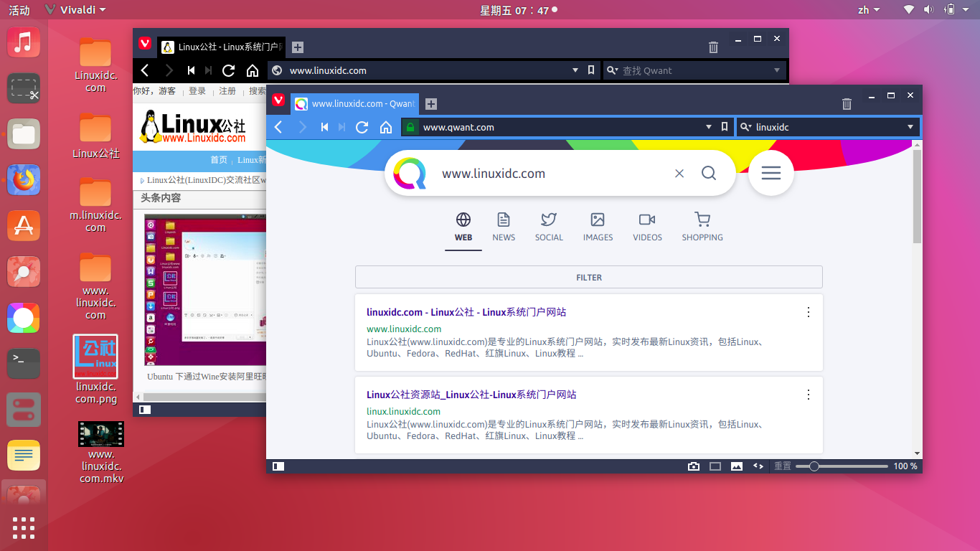
Task: Expand search field dropdown with linuxidc text
Action: point(910,127)
